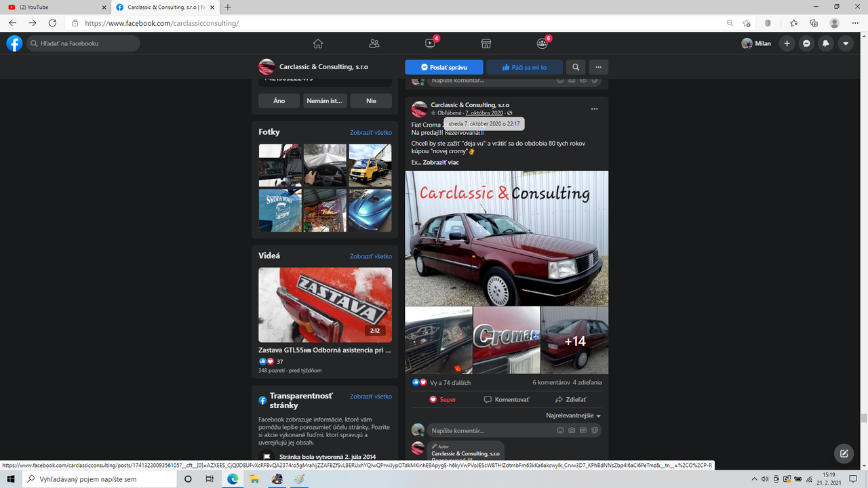Click the zoom-out indicator in address bar
Image resolution: width=868 pixels, height=488 pixels.
(730, 23)
